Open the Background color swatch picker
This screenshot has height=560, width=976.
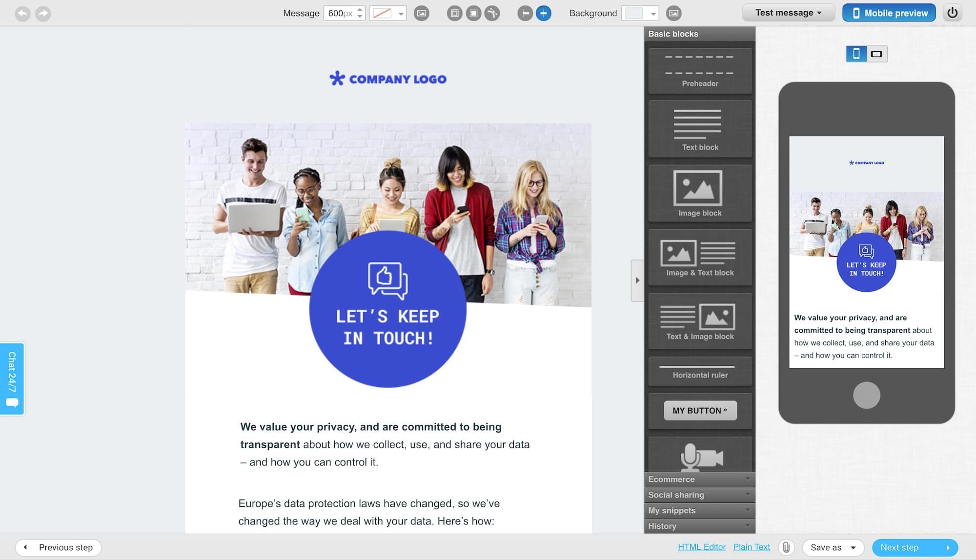(x=640, y=13)
